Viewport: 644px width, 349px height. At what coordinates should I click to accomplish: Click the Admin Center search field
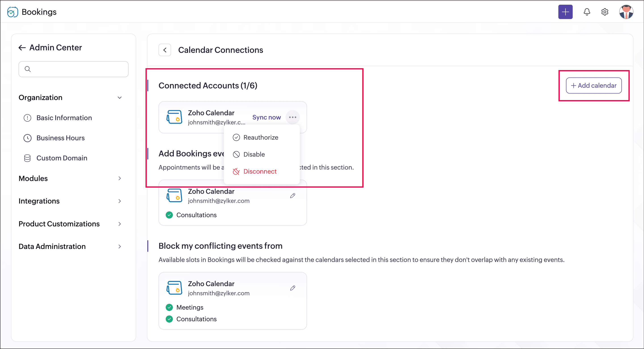(x=74, y=69)
